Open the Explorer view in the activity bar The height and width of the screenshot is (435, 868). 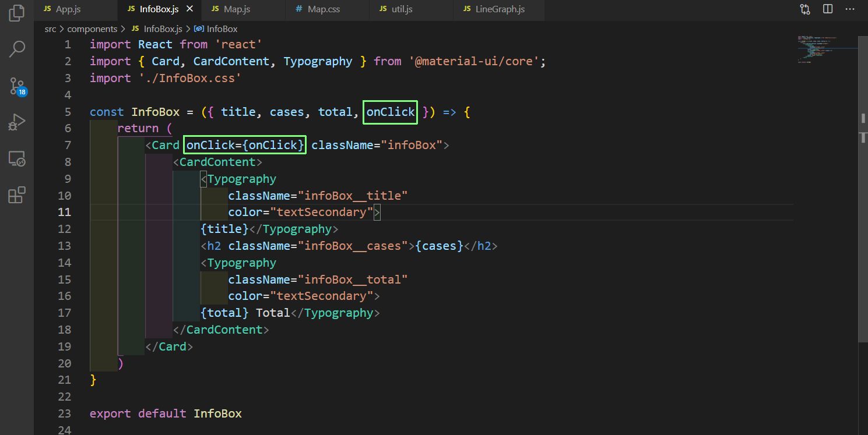17,13
